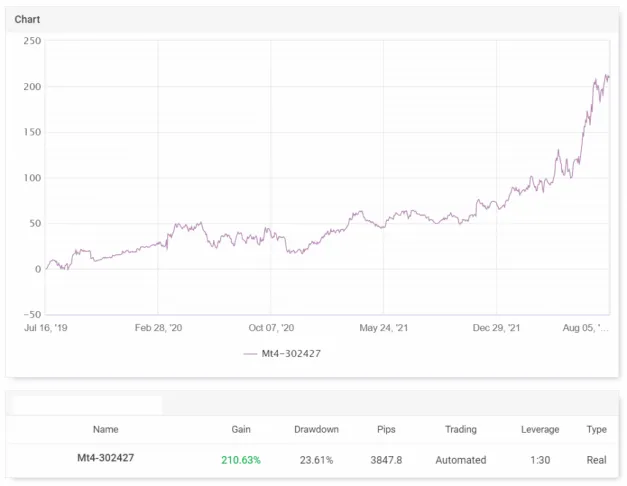The height and width of the screenshot is (486, 627).
Task: Toggle the Mt4-302427 legend series
Action: point(298,353)
